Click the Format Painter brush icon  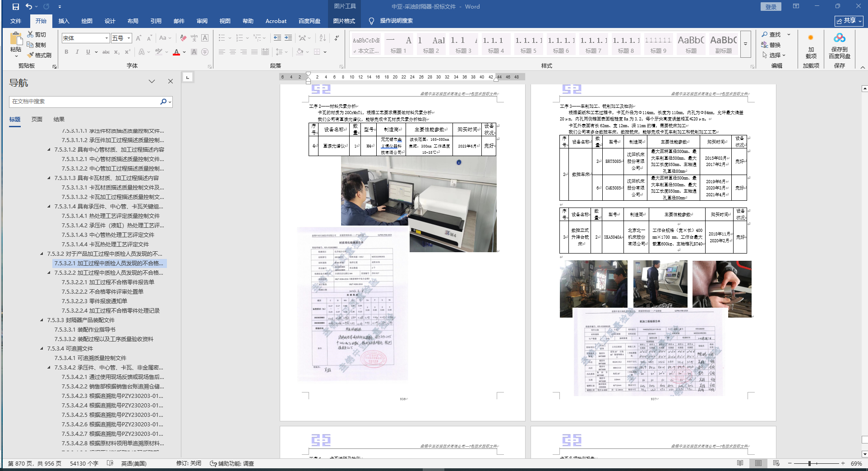coord(31,55)
